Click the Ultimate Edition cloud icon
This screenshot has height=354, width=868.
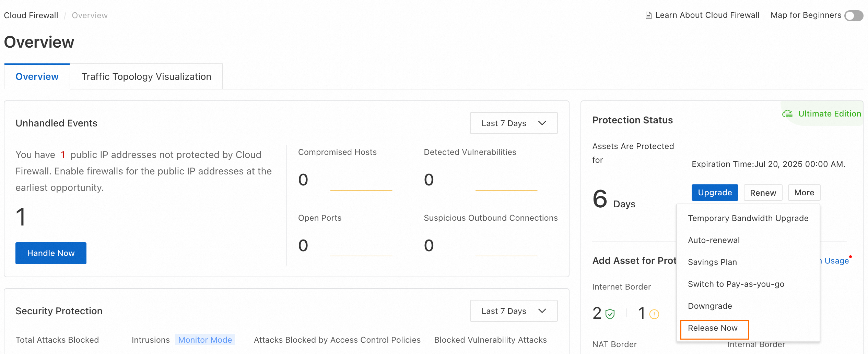pyautogui.click(x=787, y=114)
